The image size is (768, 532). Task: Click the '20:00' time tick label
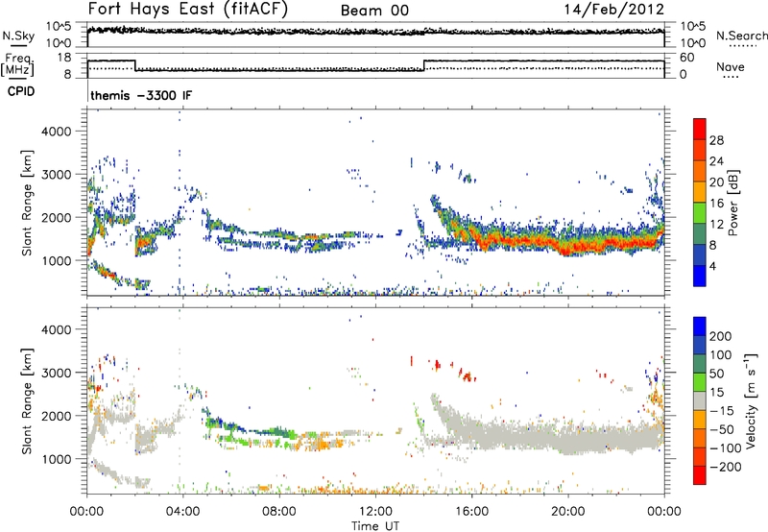pos(568,512)
